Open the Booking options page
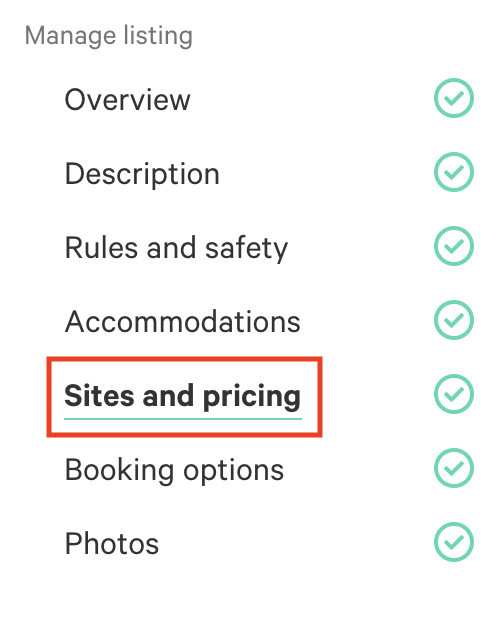The image size is (502, 634). pos(174,471)
